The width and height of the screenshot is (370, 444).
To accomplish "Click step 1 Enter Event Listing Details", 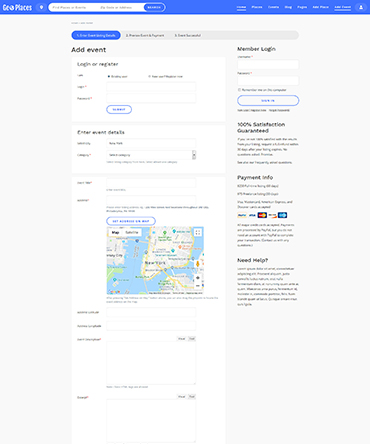I will tap(96, 35).
